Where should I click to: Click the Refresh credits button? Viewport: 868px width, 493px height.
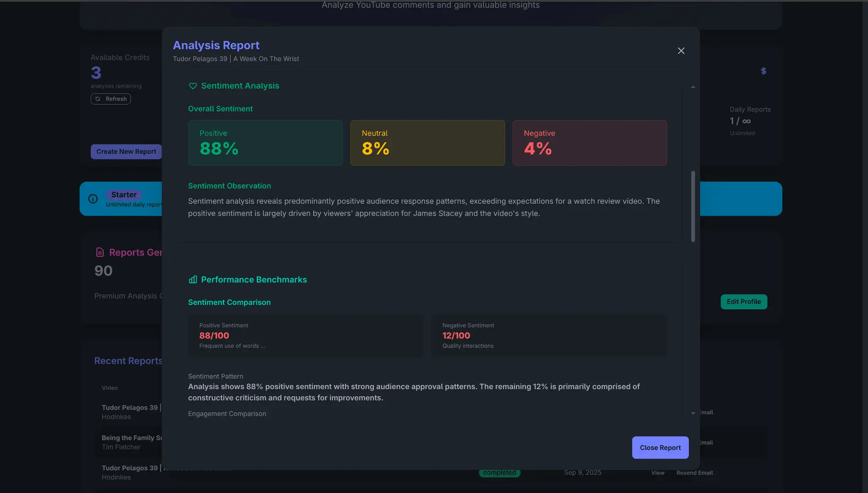[x=111, y=99]
